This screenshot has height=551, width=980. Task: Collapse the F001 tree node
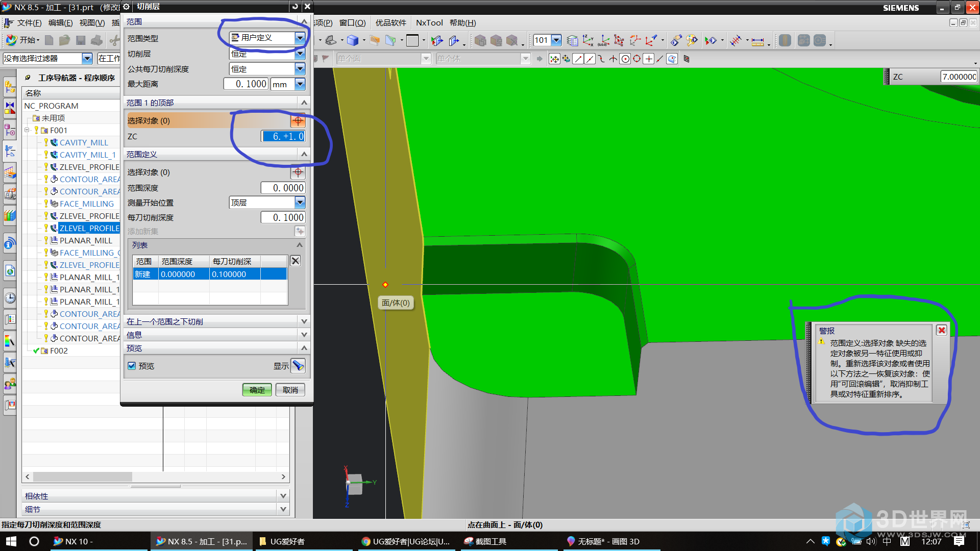point(27,130)
